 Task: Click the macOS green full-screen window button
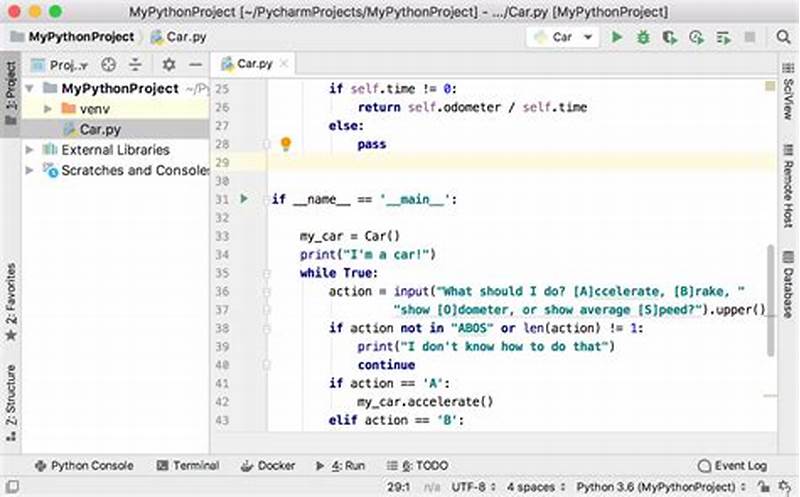point(56,11)
